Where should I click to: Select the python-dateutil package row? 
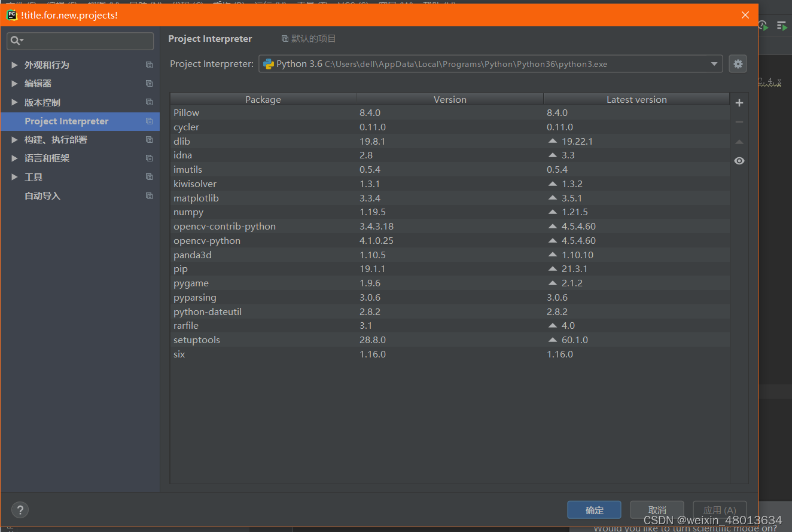(450, 311)
